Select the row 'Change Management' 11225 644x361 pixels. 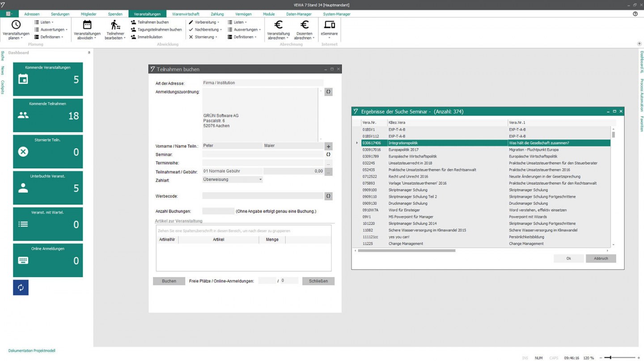[x=485, y=244]
